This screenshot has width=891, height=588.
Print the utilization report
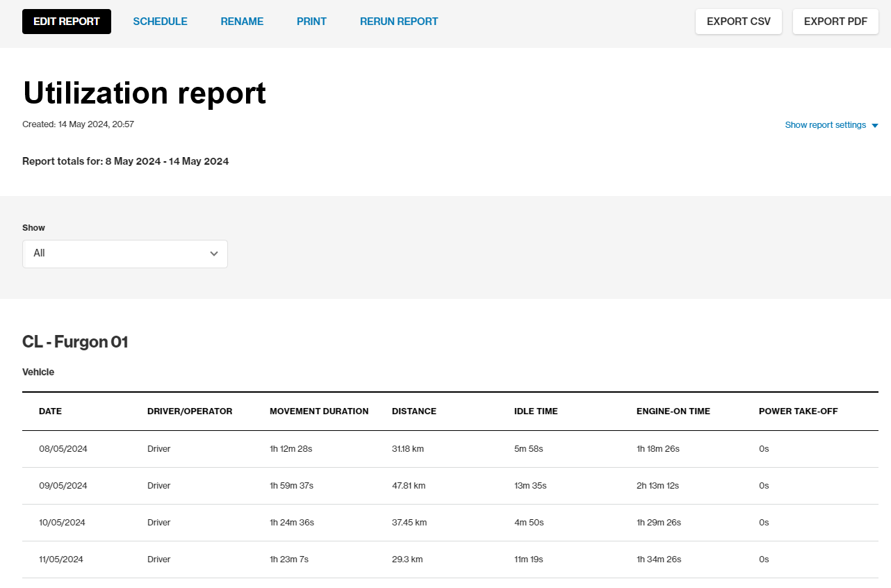pyautogui.click(x=311, y=22)
